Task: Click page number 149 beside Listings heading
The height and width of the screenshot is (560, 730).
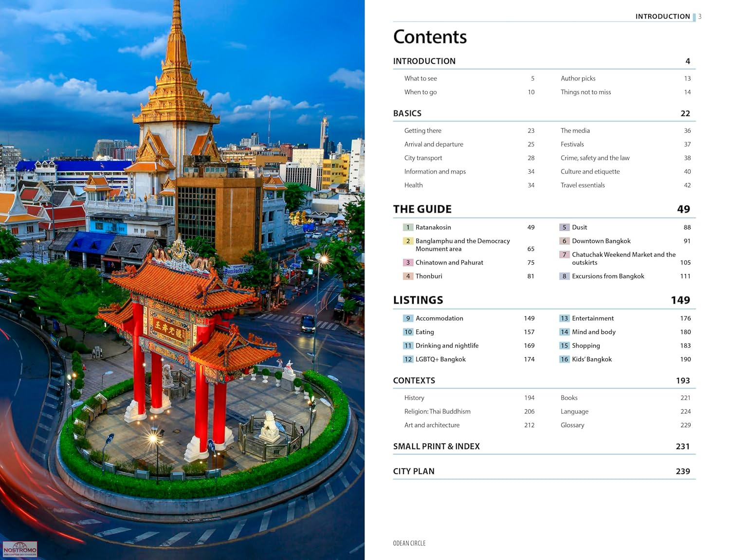Action: click(x=680, y=300)
